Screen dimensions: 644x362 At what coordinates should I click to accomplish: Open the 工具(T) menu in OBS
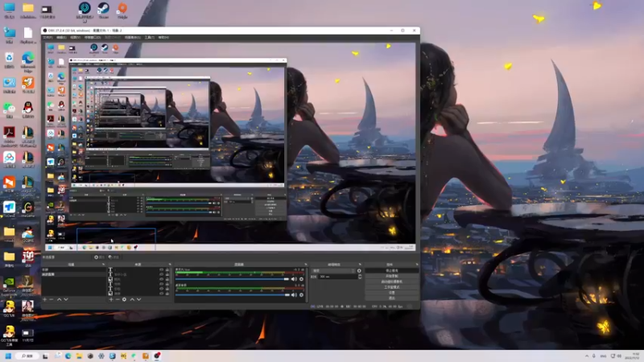pos(149,37)
